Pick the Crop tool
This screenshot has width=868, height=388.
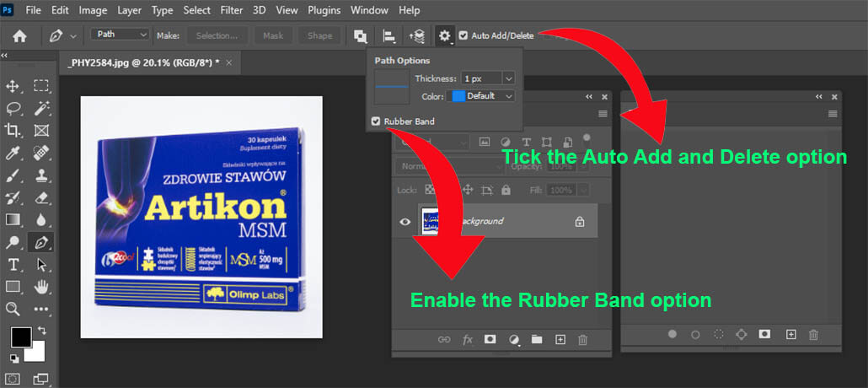tap(12, 130)
